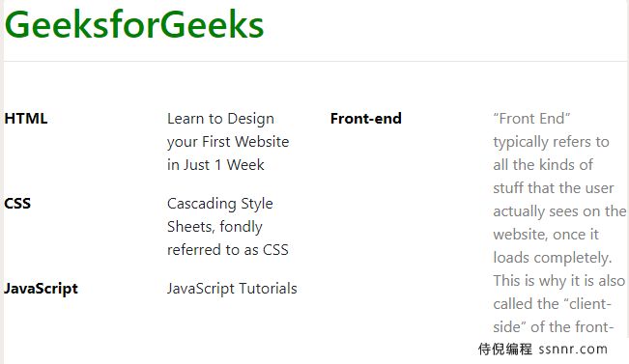629x364 pixels.
Task: Click the 'JavaScript Tutorials' description
Action: click(232, 289)
